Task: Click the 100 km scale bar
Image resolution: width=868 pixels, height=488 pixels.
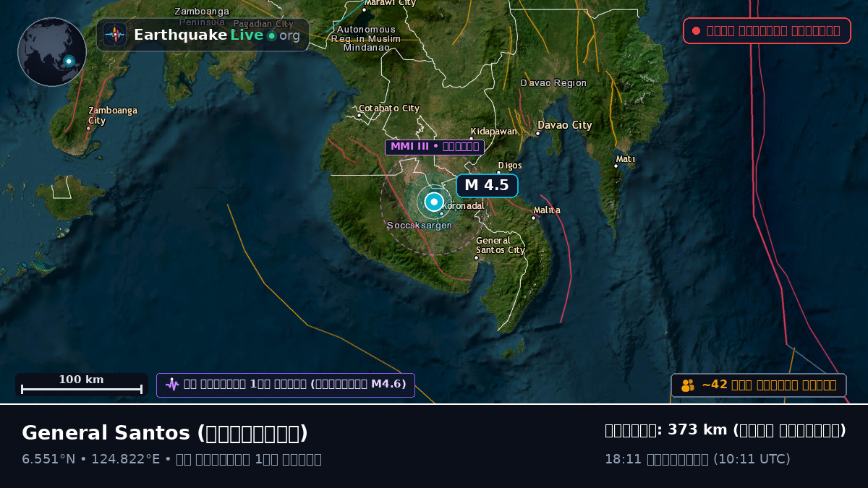Action: (x=82, y=384)
